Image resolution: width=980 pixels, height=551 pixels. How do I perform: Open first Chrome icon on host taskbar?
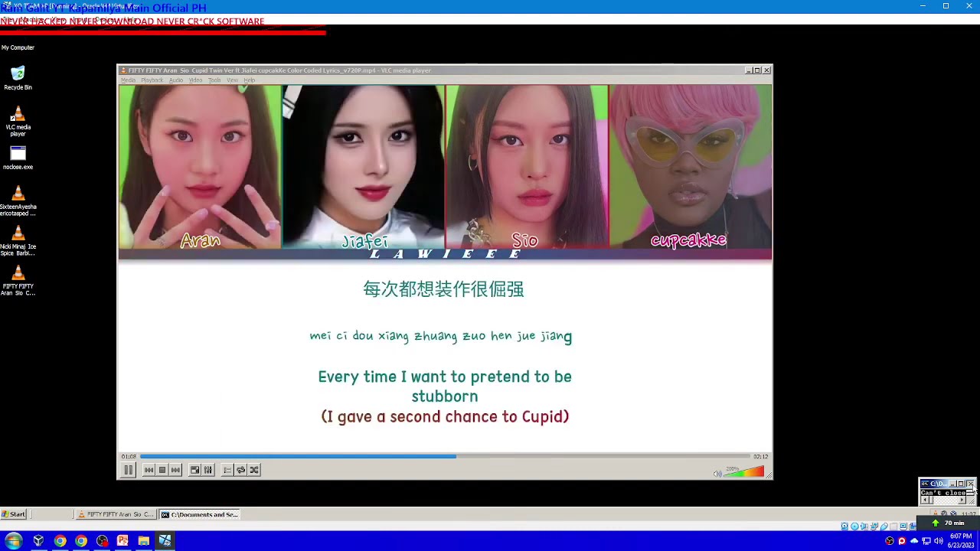pyautogui.click(x=60, y=541)
